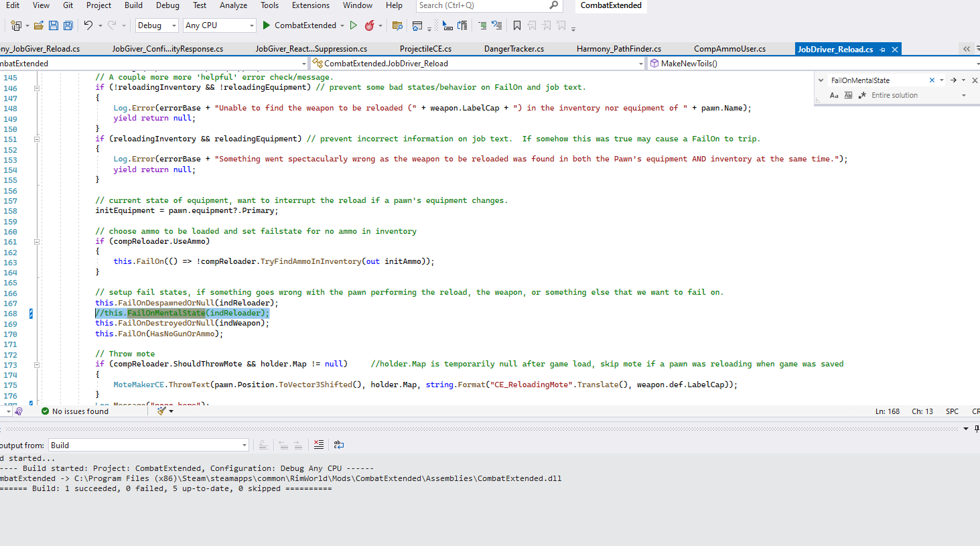
Task: Enable Match Whole Word in Find
Action: 848,95
